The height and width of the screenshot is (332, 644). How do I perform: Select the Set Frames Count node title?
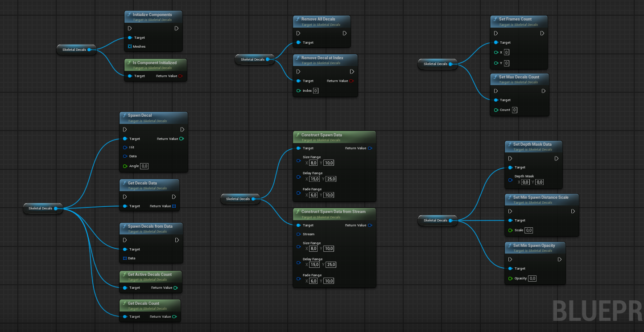pyautogui.click(x=515, y=19)
